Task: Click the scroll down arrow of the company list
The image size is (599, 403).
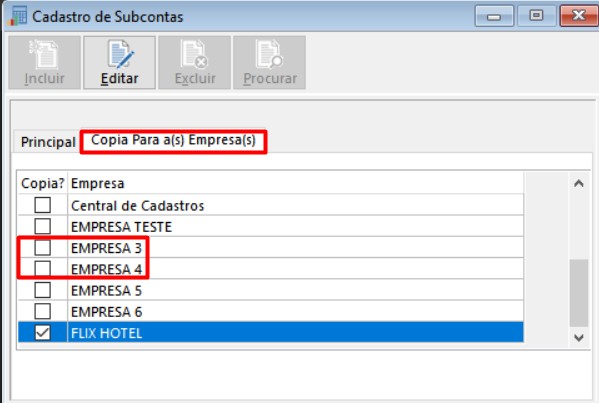Action: point(579,338)
